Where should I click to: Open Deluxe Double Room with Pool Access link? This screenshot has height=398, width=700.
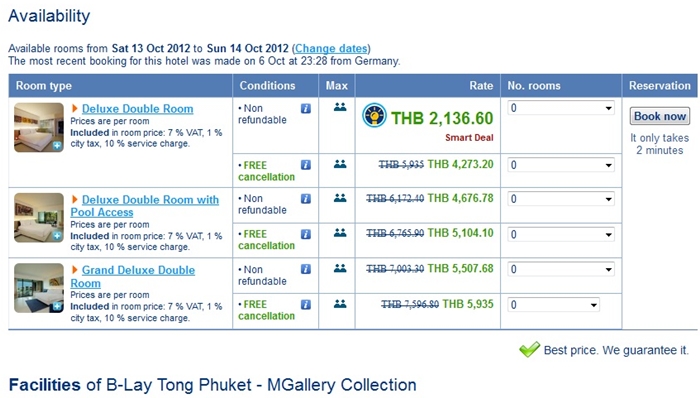145,206
